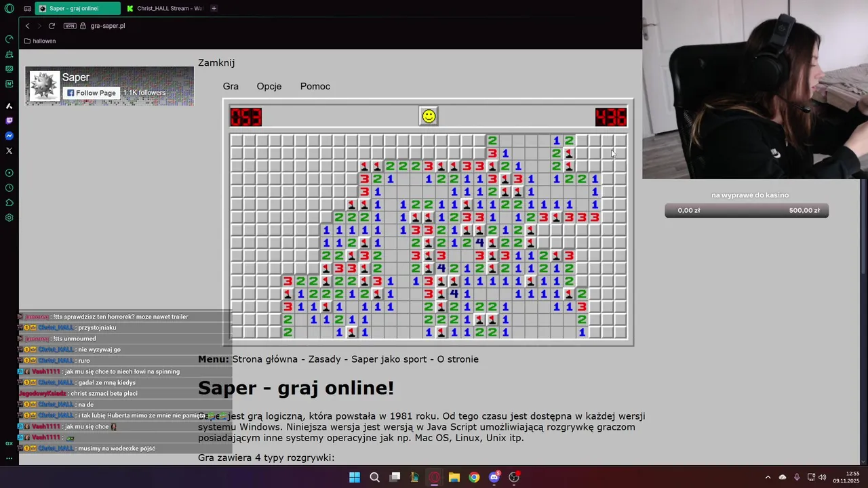Open the Strona główna link

tap(264, 359)
